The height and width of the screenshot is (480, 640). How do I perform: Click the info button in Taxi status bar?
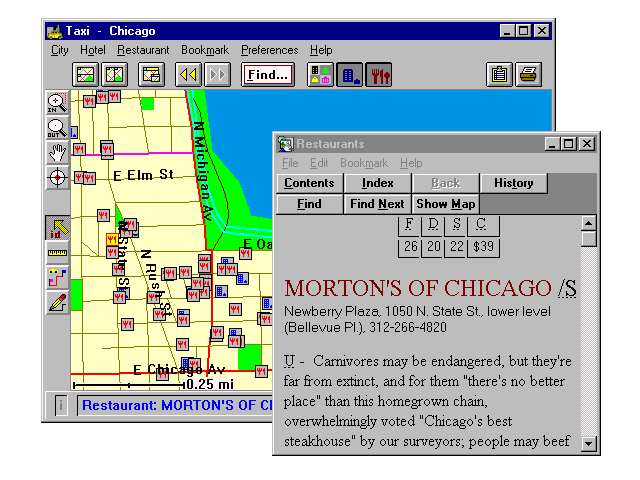pos(61,405)
